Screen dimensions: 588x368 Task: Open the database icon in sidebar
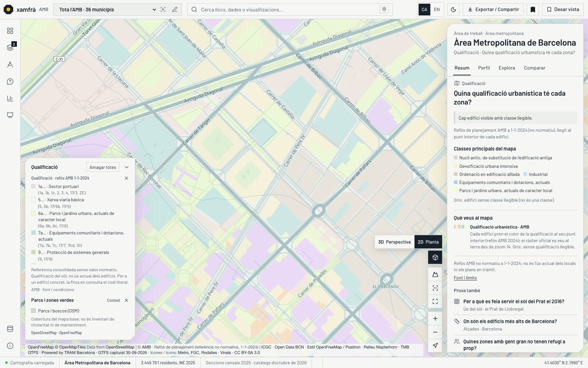10,329
